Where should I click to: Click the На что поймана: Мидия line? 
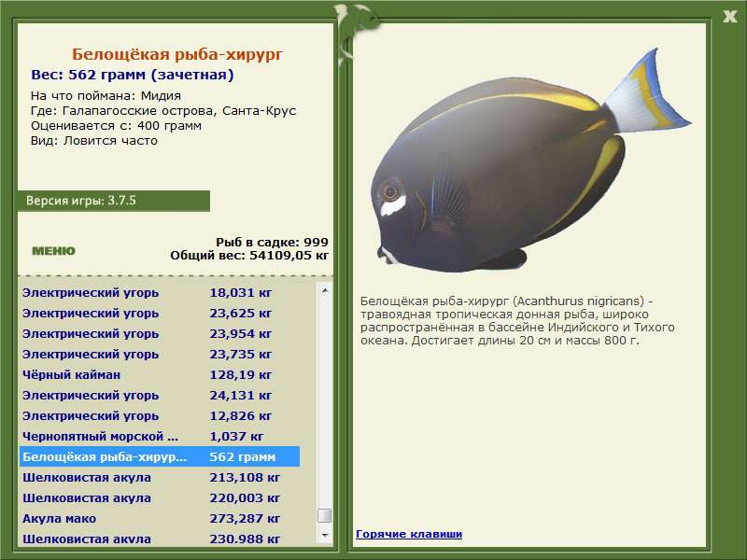click(106, 96)
